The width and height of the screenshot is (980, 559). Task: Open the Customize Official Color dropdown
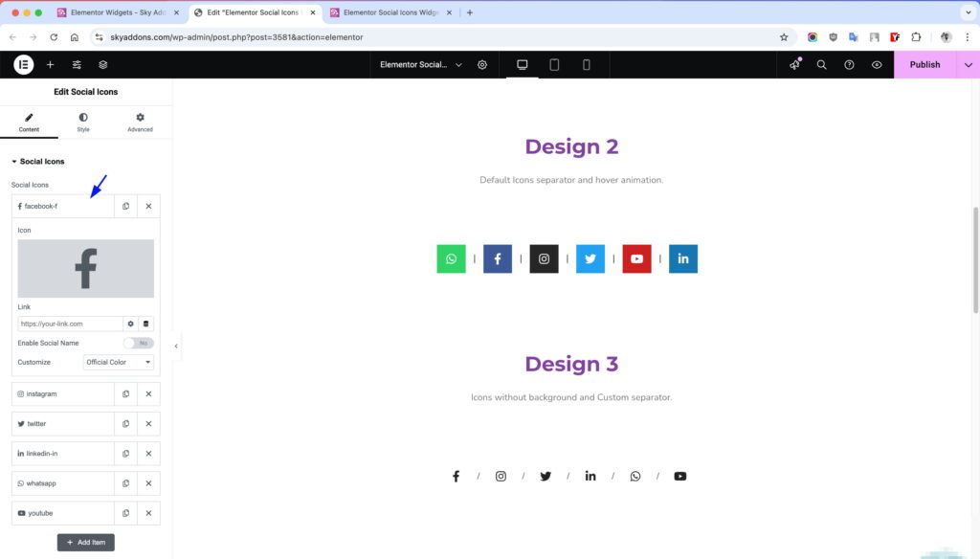(x=118, y=362)
